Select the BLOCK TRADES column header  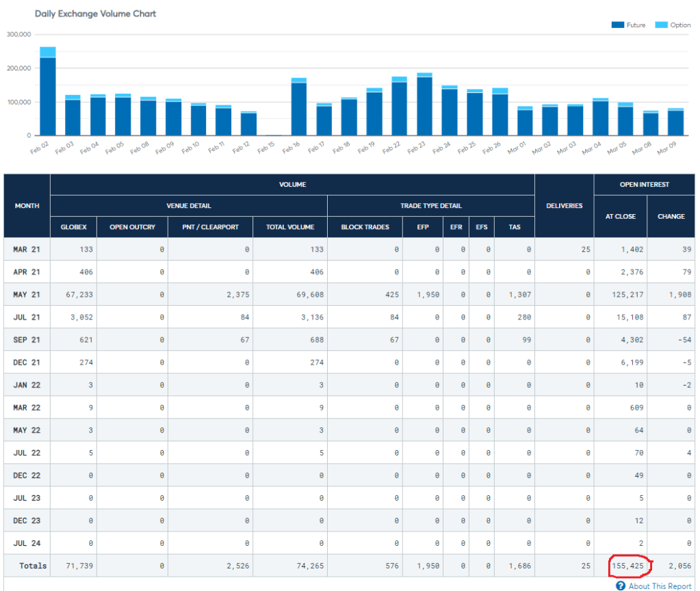click(x=364, y=226)
